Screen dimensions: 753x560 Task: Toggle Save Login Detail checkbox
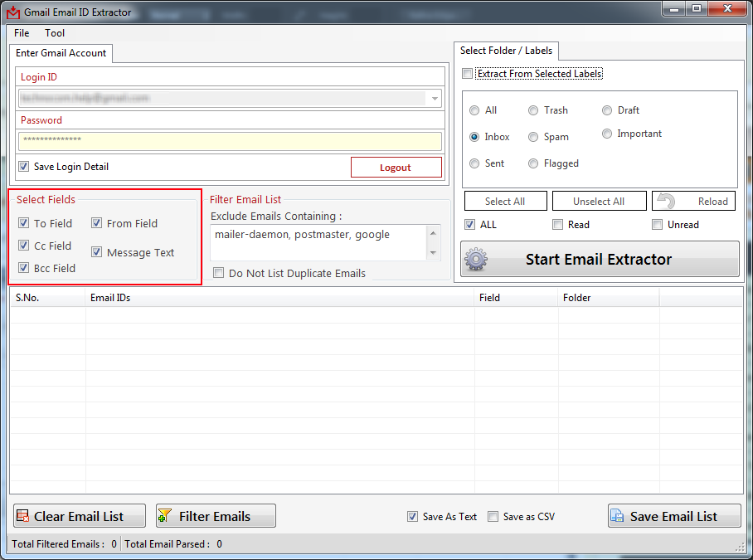click(x=23, y=167)
